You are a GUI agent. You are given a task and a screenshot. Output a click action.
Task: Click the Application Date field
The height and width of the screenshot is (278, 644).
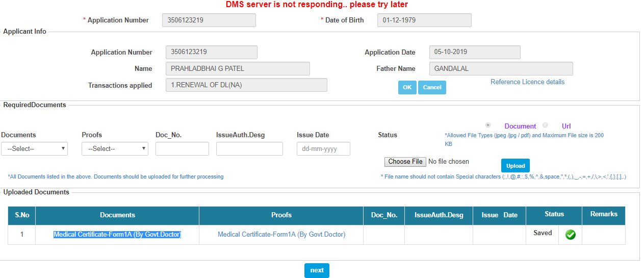(475, 52)
